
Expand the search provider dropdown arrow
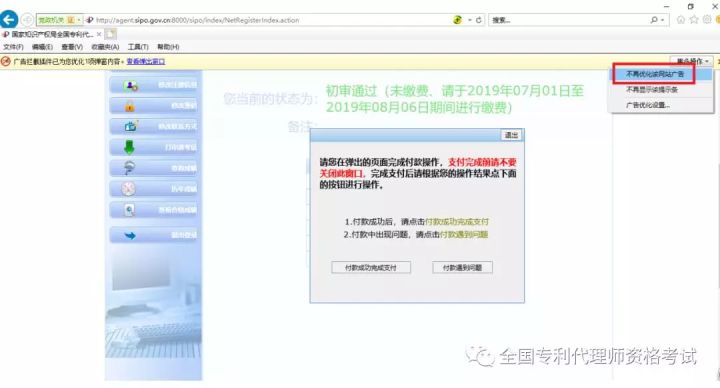point(663,20)
